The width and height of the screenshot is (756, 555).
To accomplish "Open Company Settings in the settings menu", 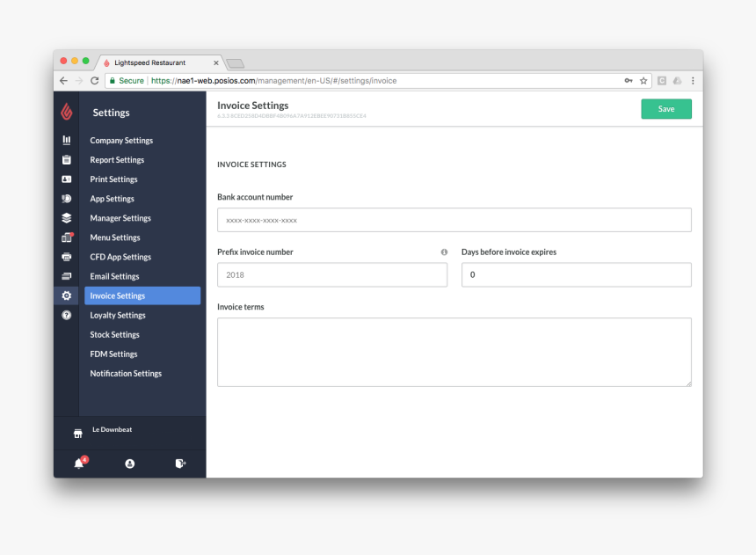I will coord(121,141).
